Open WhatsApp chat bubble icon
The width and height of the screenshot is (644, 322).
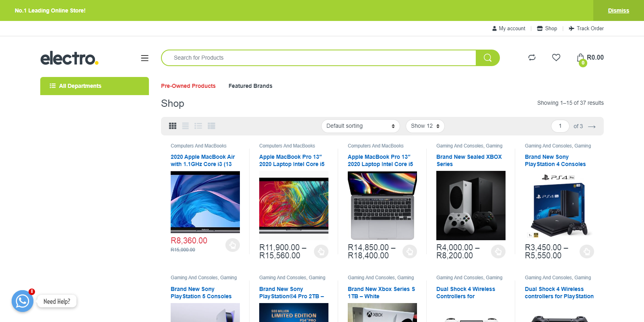point(23,301)
